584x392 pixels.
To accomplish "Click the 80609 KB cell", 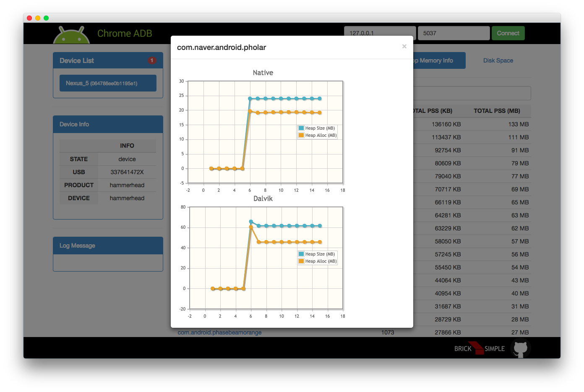I will [x=448, y=163].
